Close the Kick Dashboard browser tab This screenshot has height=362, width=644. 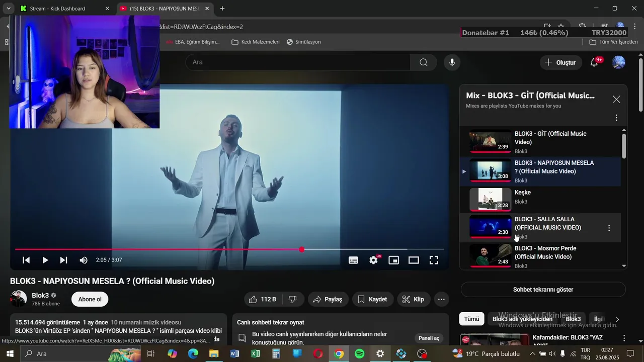click(107, 9)
